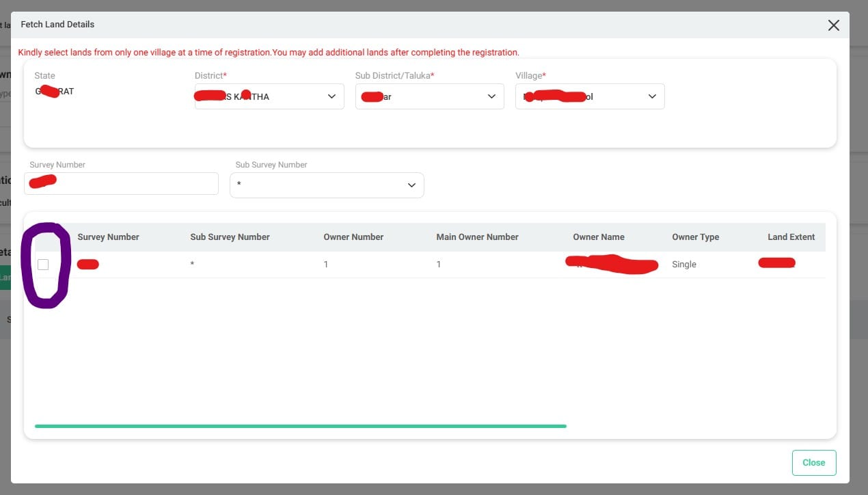Click the Owner Number column header
Screen dimensions: 868x495
pos(353,237)
